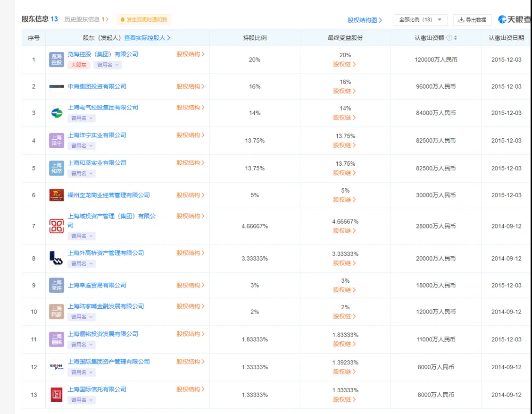Screen dimensions: 532x414
Task: Click the 上海外高桥资产管理 logo icon
Action: pos(56,258)
